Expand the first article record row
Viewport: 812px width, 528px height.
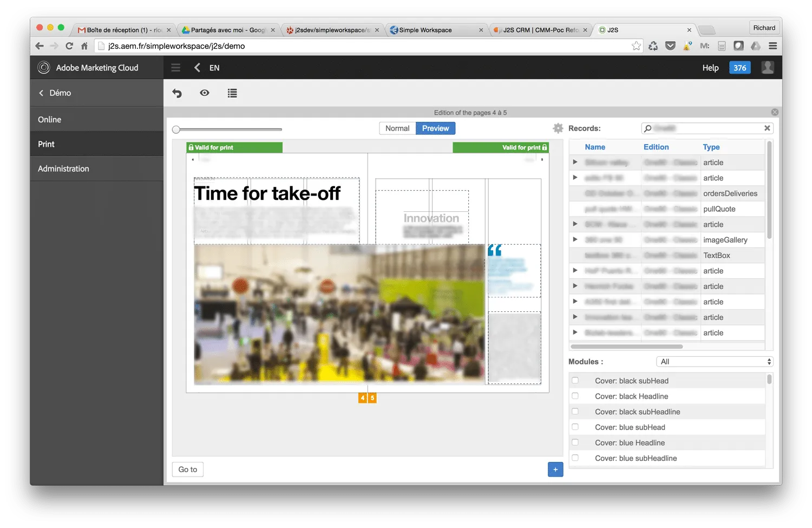575,162
